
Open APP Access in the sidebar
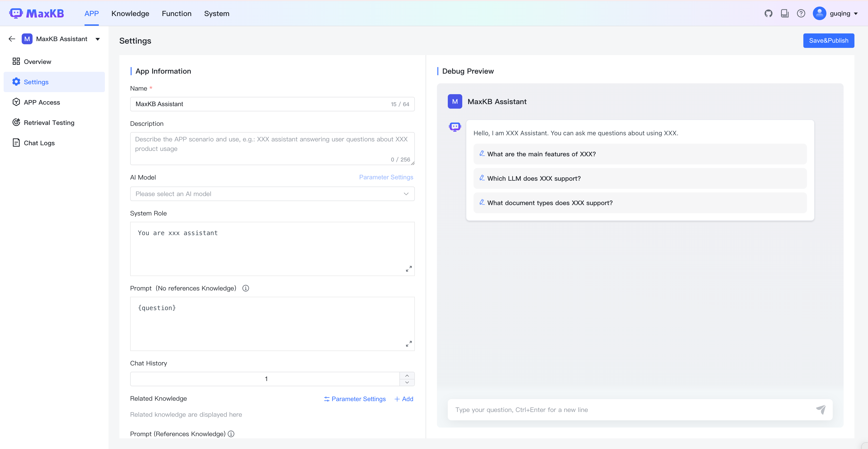(x=54, y=102)
